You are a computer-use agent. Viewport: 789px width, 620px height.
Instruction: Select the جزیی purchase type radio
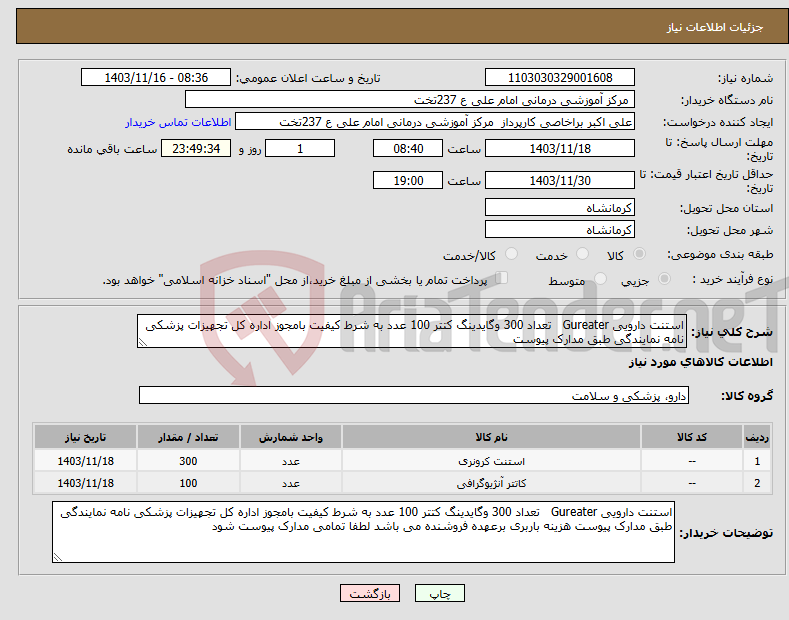pos(664,279)
